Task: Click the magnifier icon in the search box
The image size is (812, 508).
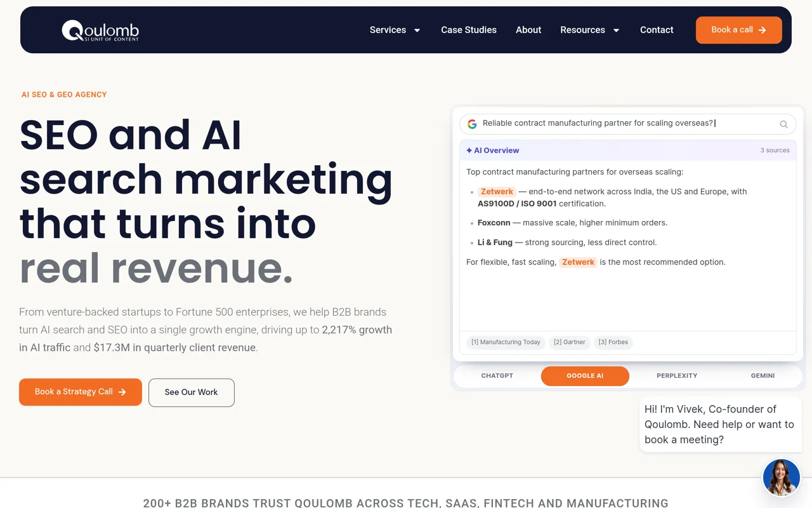Action: click(x=783, y=124)
